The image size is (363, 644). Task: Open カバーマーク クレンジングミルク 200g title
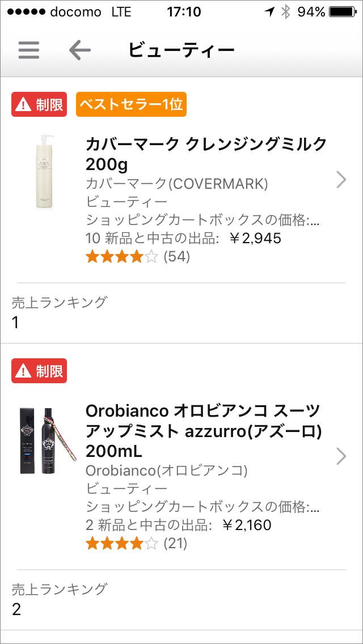coord(206,154)
